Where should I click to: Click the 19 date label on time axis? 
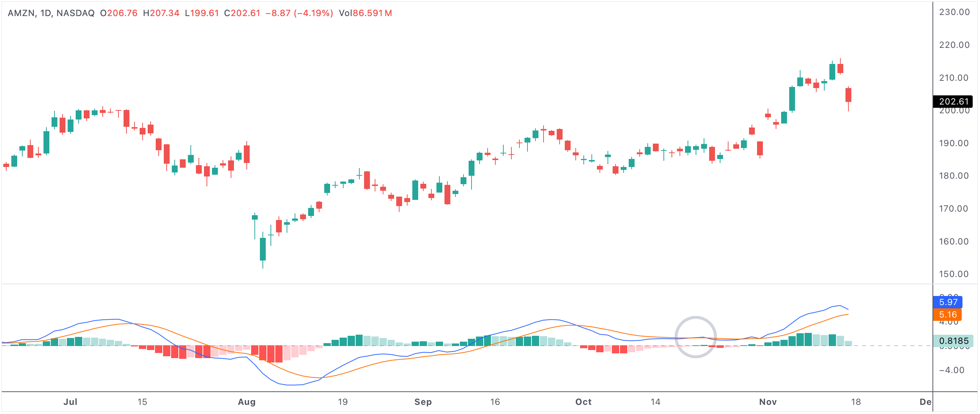(343, 402)
